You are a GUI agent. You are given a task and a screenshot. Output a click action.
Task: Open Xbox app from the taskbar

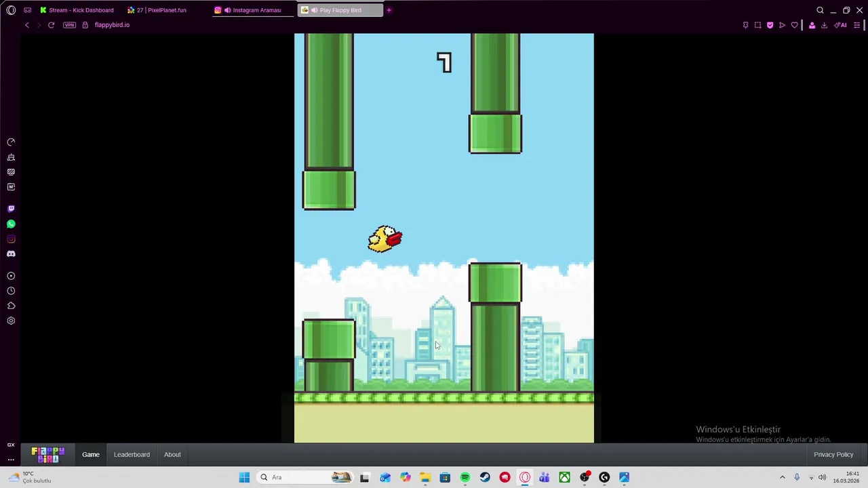click(x=564, y=477)
